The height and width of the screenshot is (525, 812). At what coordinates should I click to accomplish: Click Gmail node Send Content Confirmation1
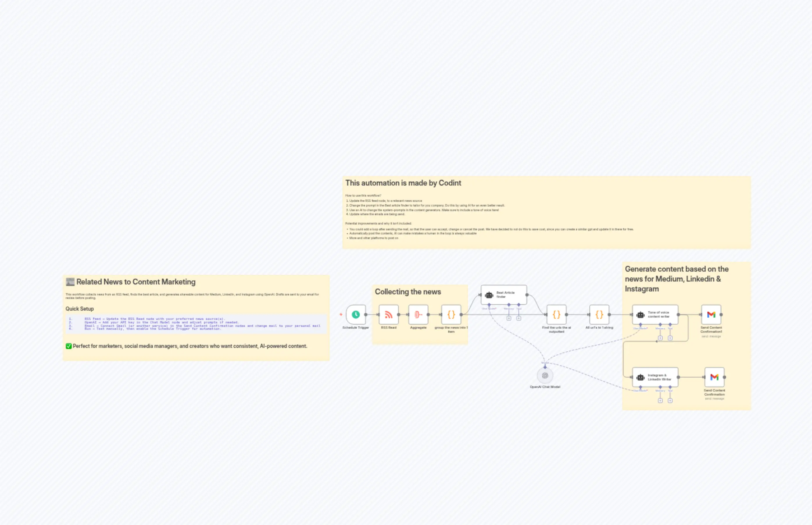(x=711, y=314)
